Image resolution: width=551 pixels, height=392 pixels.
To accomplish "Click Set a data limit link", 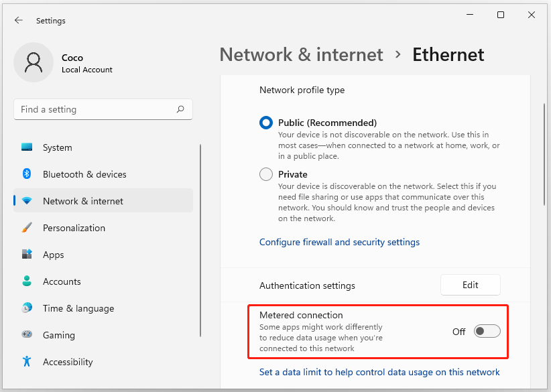I will click(x=379, y=371).
